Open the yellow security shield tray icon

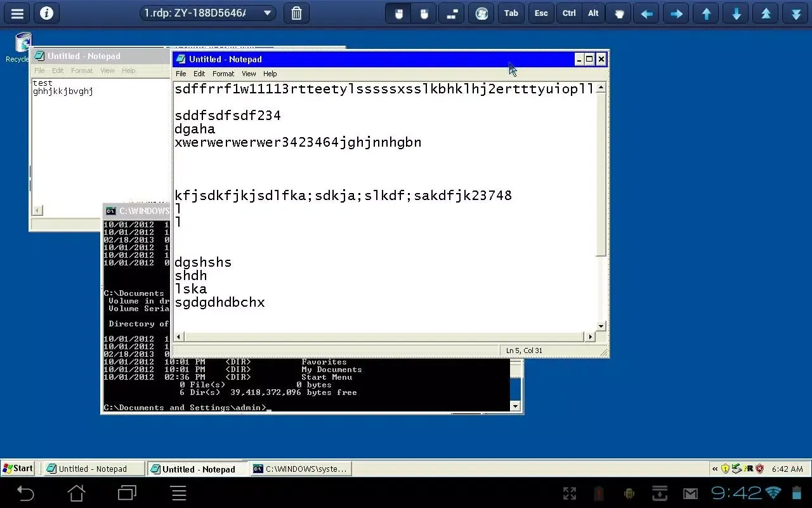[726, 469]
